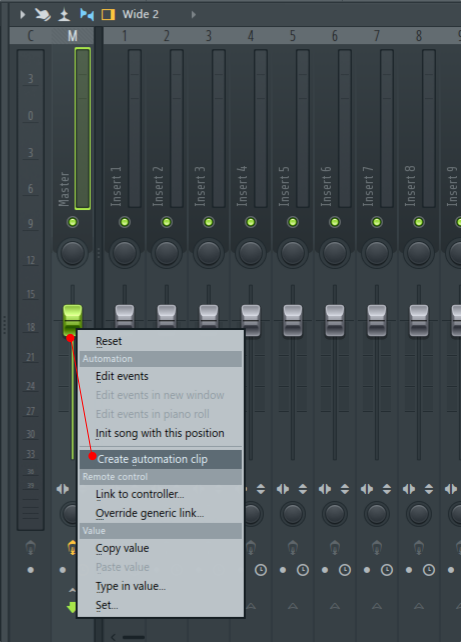The height and width of the screenshot is (642, 461).
Task: Click Insert 7 record arm dot
Action: click(x=367, y=570)
